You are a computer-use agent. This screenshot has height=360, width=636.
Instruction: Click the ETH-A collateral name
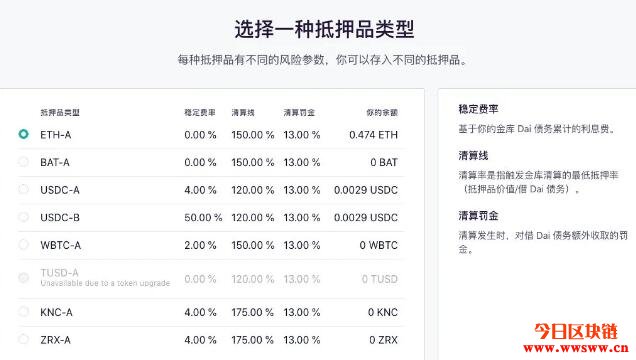coord(56,135)
